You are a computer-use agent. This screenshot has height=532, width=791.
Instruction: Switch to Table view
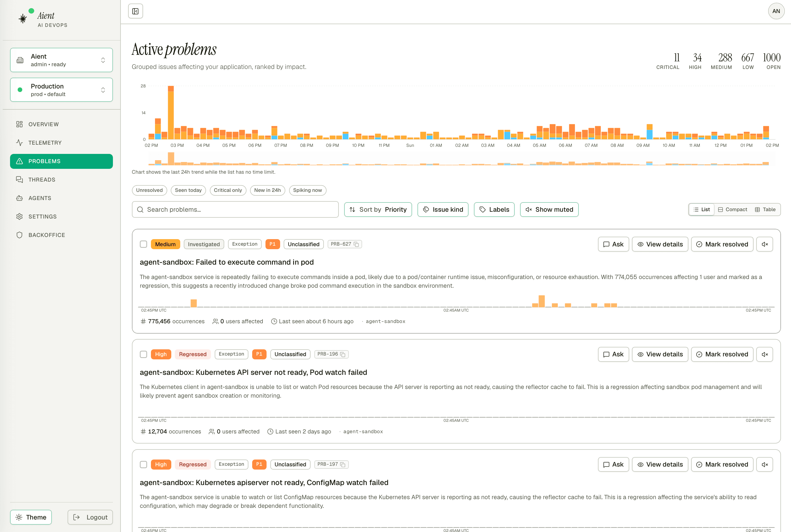[765, 210]
